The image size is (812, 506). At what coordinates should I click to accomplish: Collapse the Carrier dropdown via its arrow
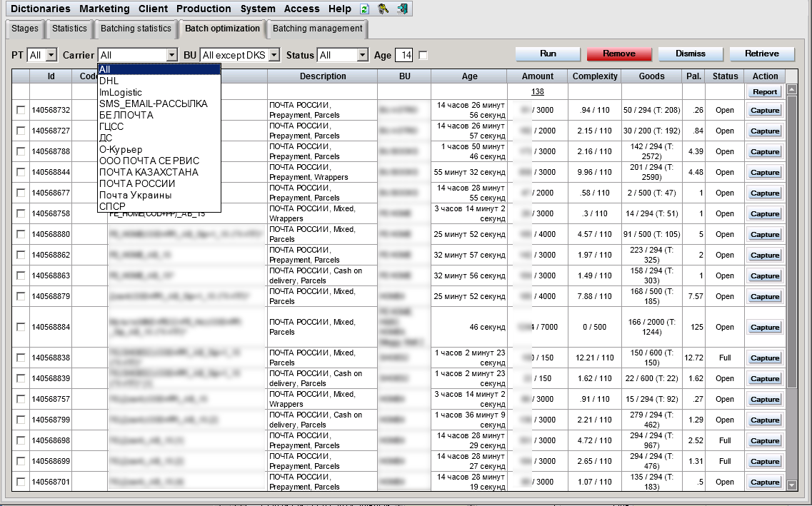172,55
